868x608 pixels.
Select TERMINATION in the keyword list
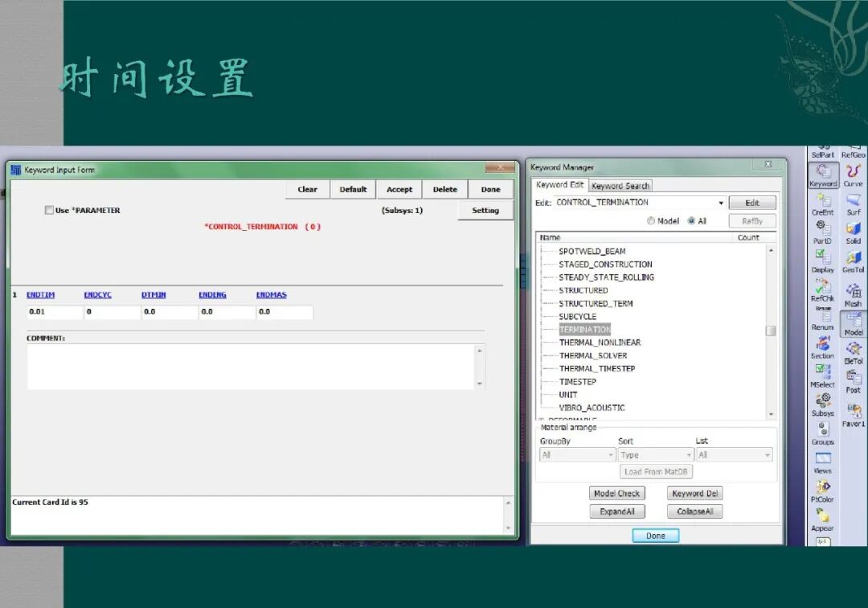pos(584,330)
